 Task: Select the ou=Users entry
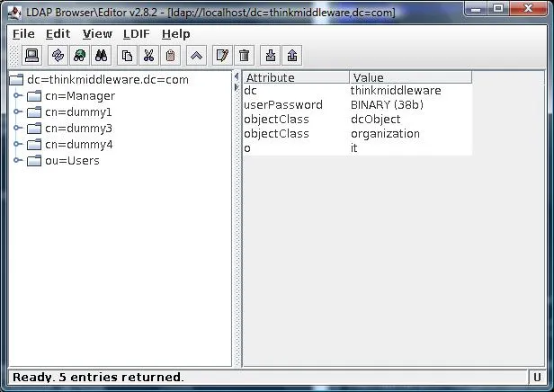click(x=73, y=161)
